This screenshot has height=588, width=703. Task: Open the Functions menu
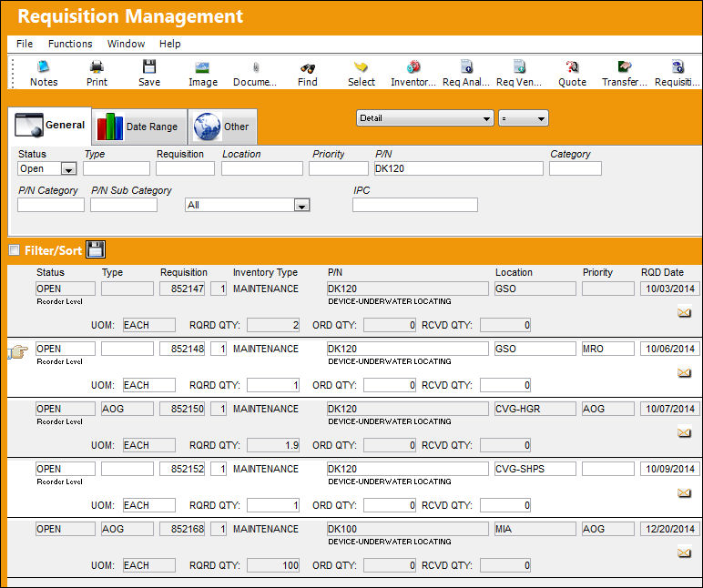click(x=70, y=44)
